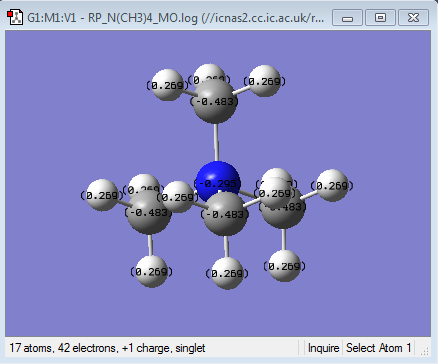Click the N–C bond above the nitrogen
This screenshot has height=364, width=438.
216,143
